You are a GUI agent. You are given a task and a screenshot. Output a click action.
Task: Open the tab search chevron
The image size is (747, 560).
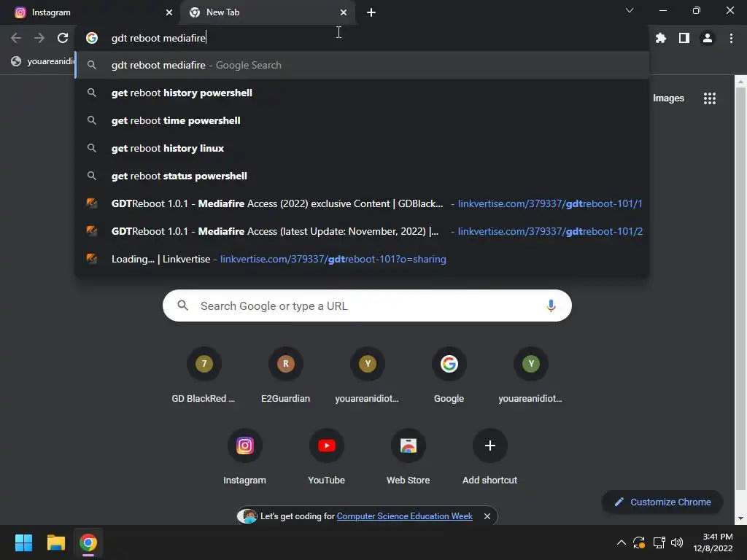[630, 10]
